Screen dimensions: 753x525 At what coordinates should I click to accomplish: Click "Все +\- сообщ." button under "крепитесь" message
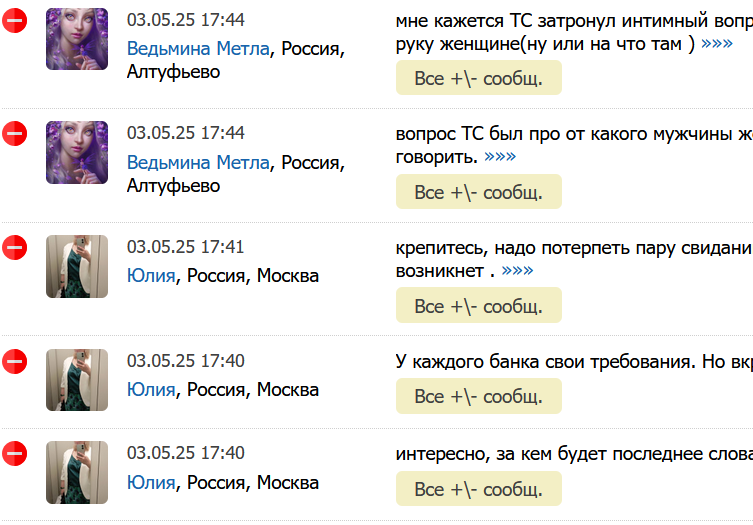[x=478, y=305]
